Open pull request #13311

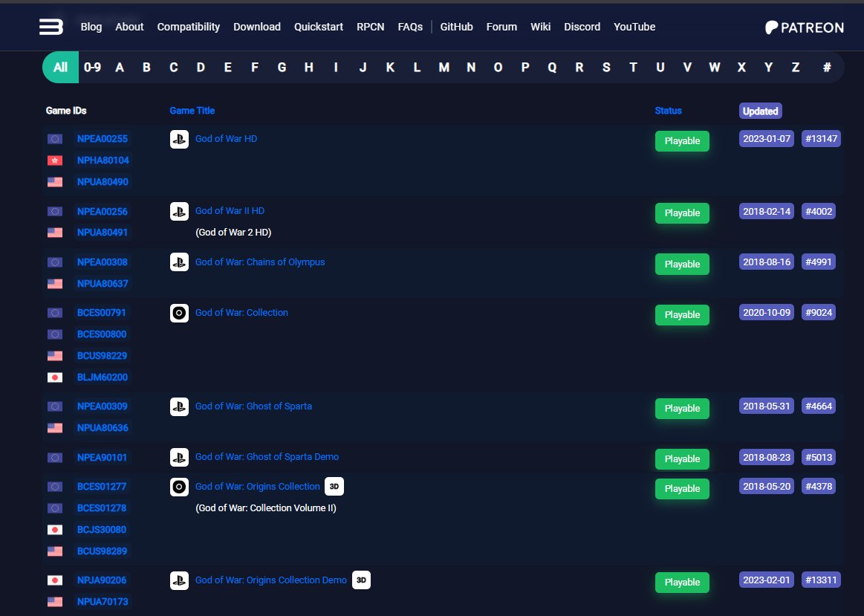tap(821, 580)
